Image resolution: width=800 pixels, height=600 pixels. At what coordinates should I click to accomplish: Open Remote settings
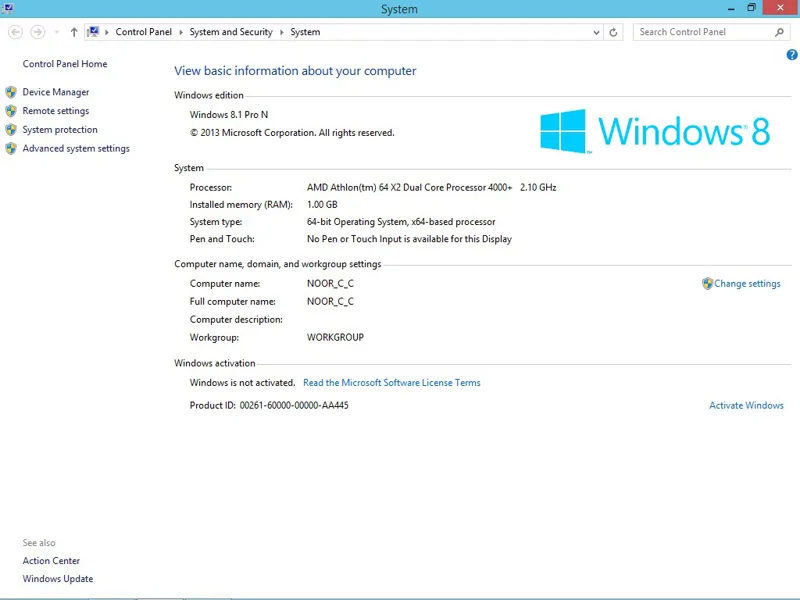[x=55, y=111]
